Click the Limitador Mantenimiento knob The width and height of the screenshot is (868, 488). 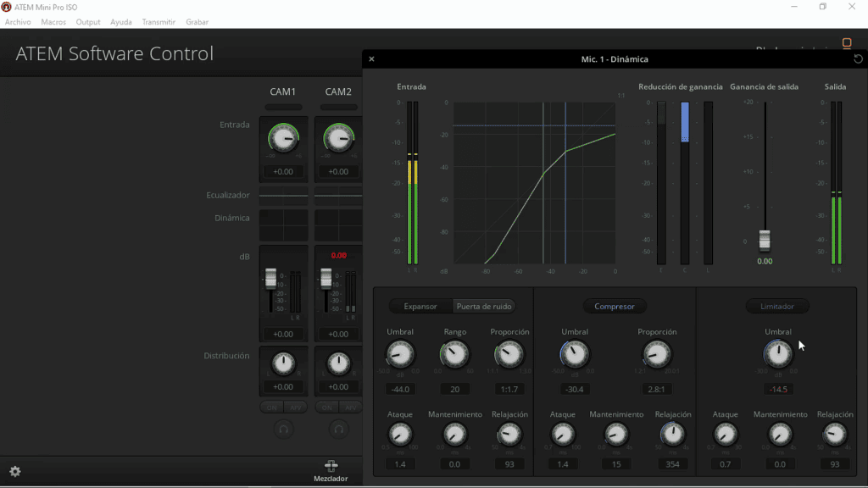[x=780, y=435]
